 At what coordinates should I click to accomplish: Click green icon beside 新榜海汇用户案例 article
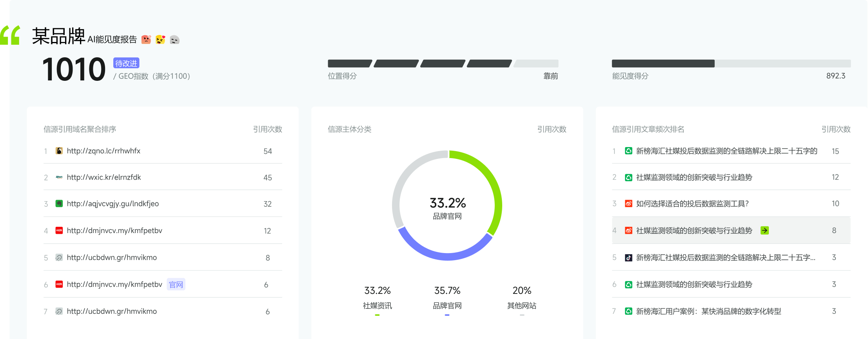click(628, 312)
